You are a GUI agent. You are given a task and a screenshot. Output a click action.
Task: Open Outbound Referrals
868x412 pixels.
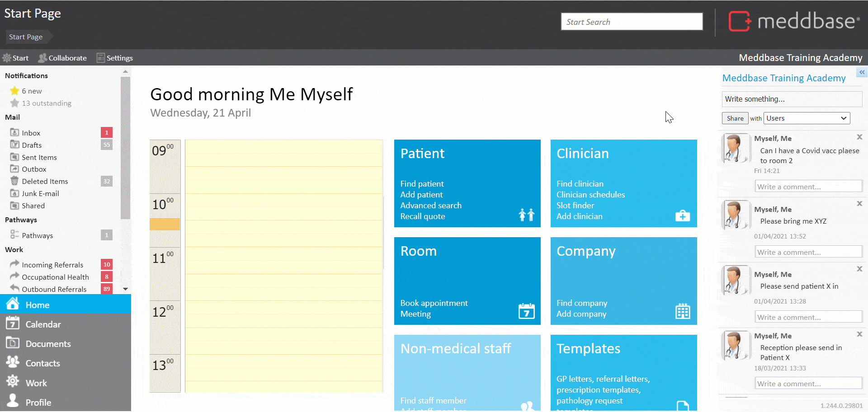pyautogui.click(x=54, y=289)
